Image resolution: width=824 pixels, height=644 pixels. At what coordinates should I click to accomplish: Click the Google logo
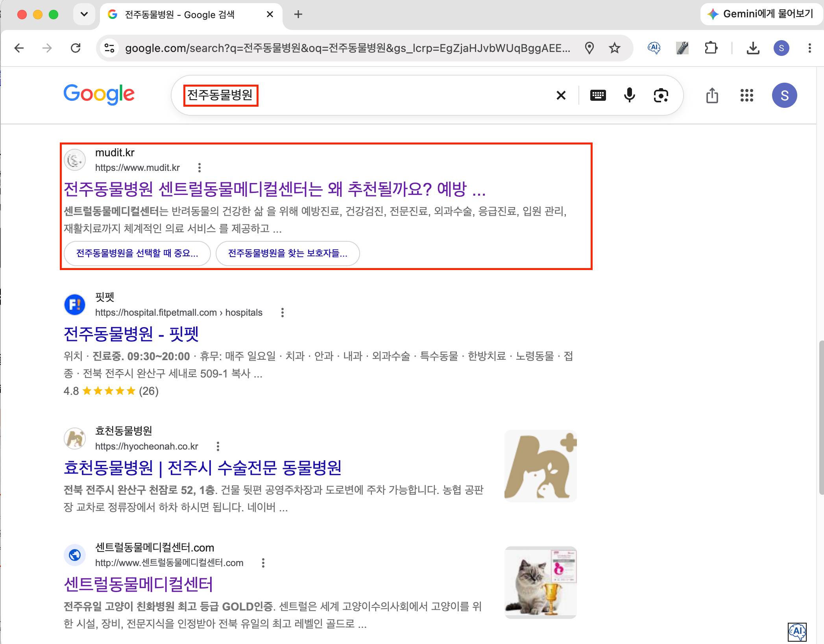point(99,94)
